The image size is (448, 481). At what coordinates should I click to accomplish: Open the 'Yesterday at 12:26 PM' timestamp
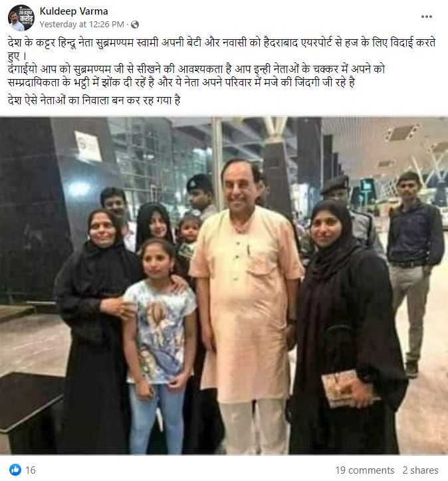82,24
